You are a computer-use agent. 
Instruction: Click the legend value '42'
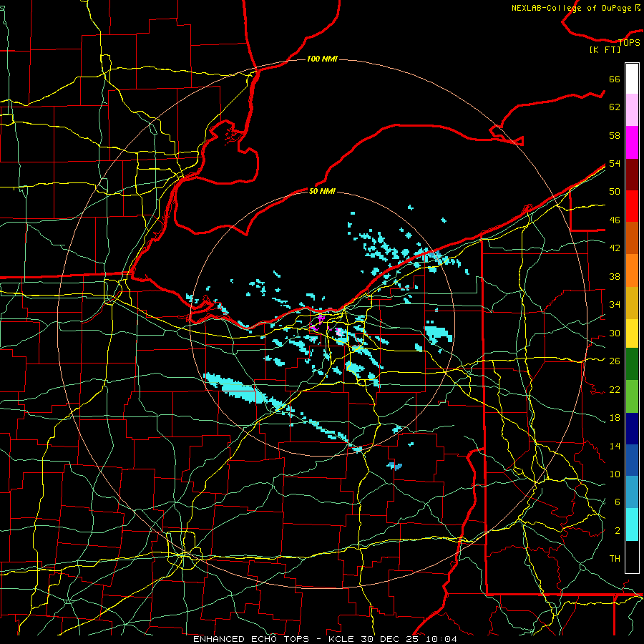pyautogui.click(x=615, y=248)
